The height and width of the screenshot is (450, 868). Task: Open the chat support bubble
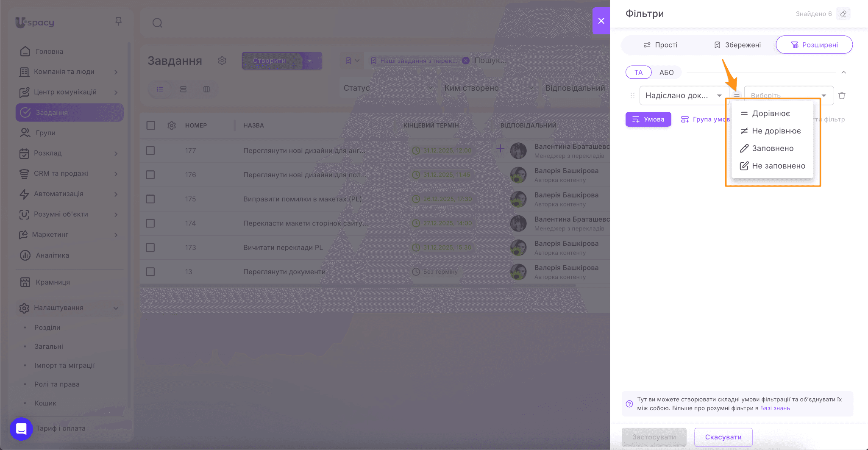pos(21,429)
